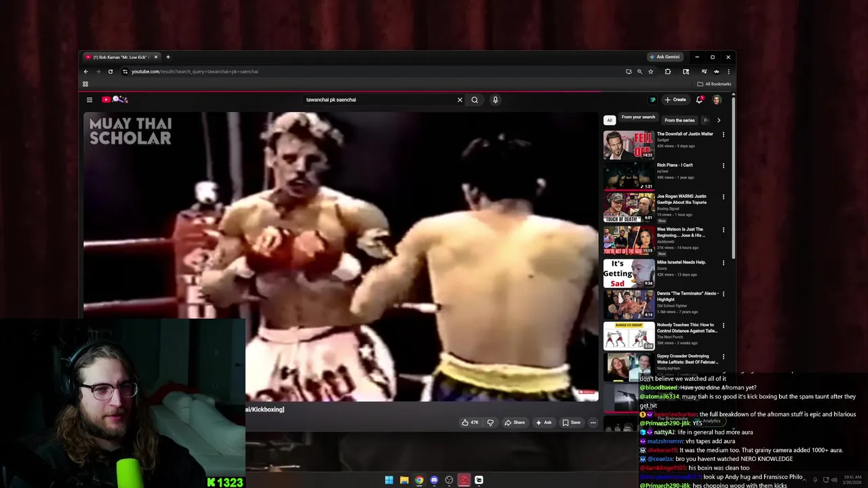The image size is (868, 488).
Task: Open the YouTube account avatar menu
Action: point(717,100)
